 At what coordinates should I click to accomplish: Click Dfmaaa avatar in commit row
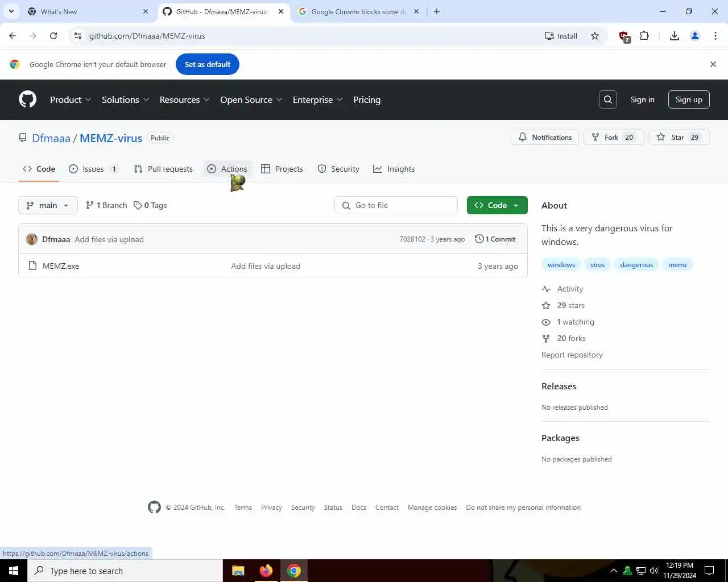click(x=32, y=239)
